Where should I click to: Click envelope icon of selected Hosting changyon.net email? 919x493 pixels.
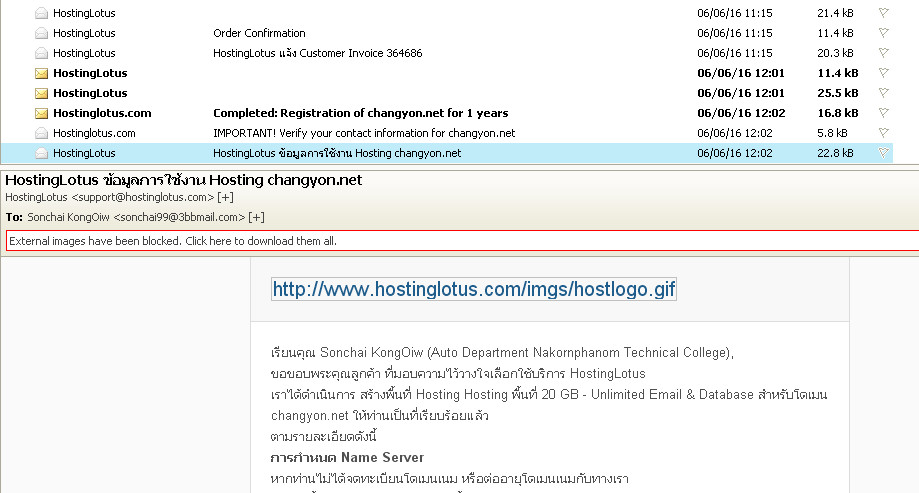(x=41, y=153)
